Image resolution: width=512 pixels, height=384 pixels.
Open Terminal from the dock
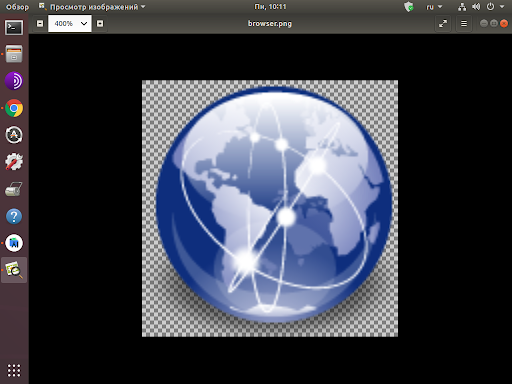(x=14, y=27)
